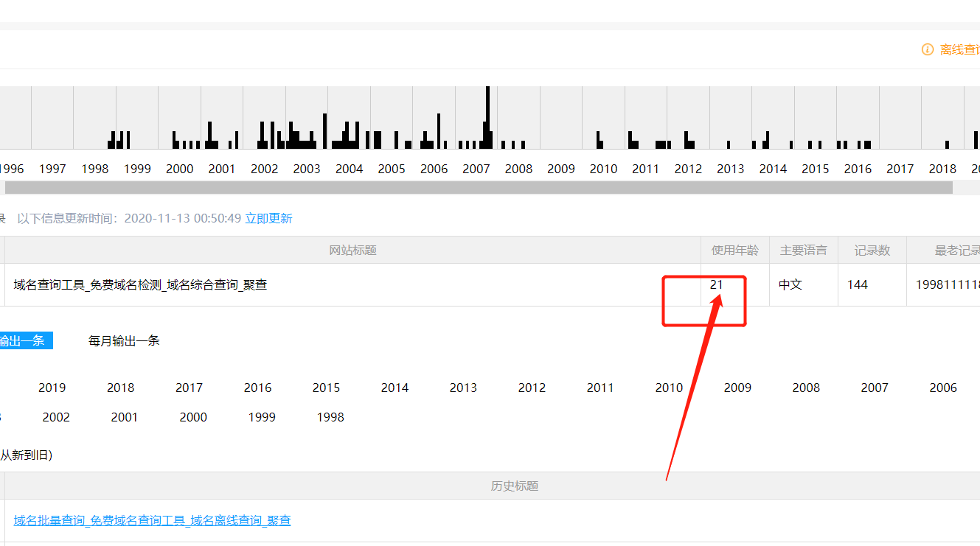Open the history title link 域名批量查询_免费域名查询工具
The height and width of the screenshot is (546, 980).
click(x=152, y=520)
